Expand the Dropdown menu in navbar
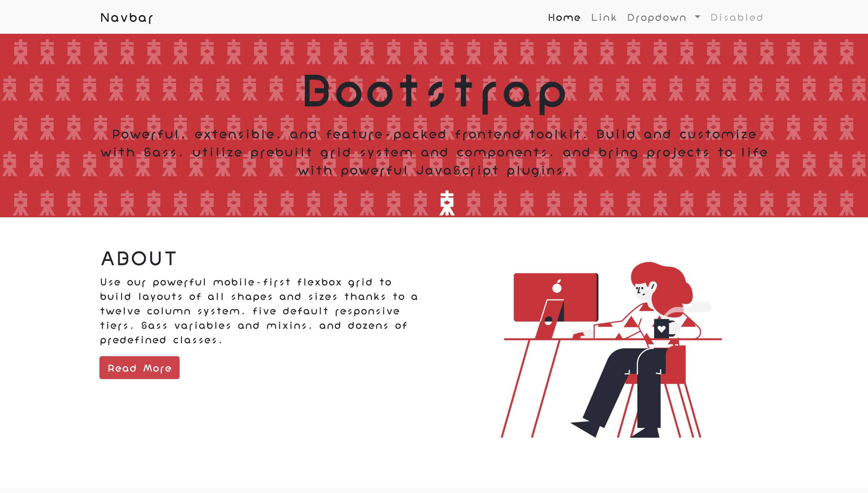This screenshot has height=493, width=868. point(663,17)
